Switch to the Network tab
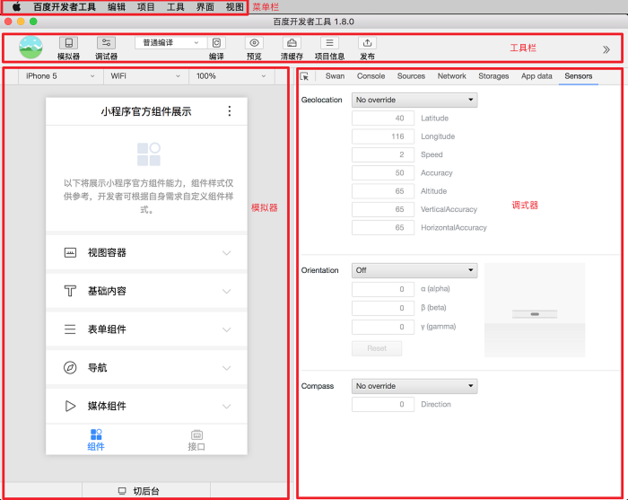 [x=451, y=76]
